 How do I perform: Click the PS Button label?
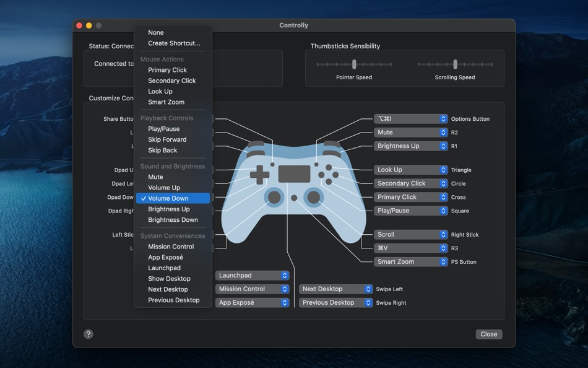point(464,262)
